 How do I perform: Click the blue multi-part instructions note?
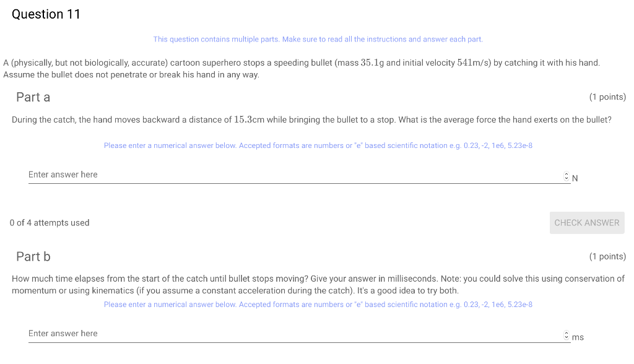pos(317,39)
